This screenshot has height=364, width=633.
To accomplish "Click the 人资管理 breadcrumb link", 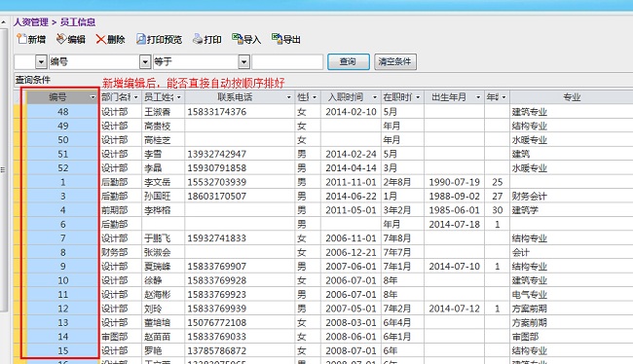I will [31, 21].
